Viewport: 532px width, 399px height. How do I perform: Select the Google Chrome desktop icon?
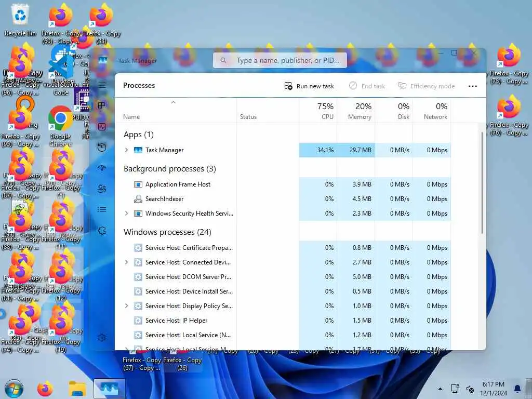tap(60, 126)
